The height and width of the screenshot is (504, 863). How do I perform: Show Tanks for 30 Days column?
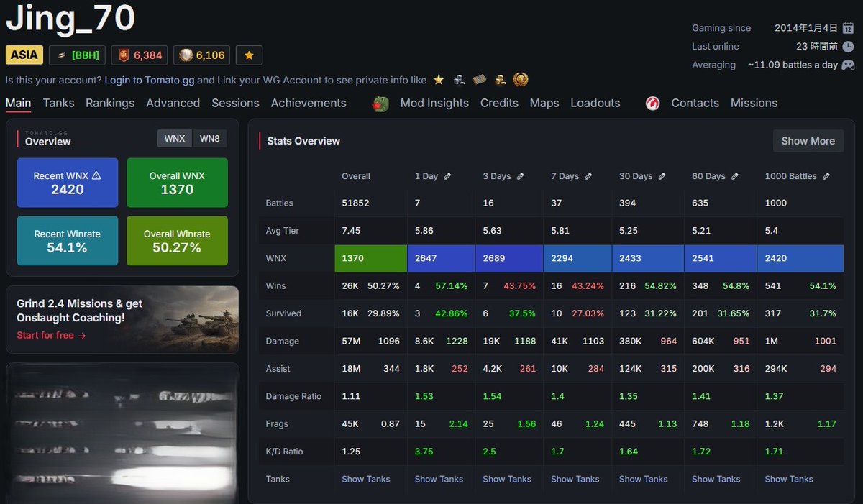(x=644, y=479)
